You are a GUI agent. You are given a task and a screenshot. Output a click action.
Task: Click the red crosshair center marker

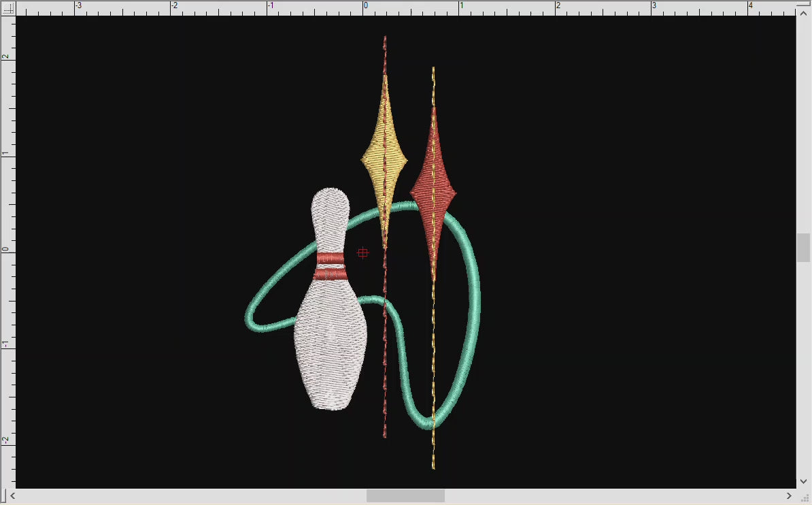pyautogui.click(x=362, y=253)
